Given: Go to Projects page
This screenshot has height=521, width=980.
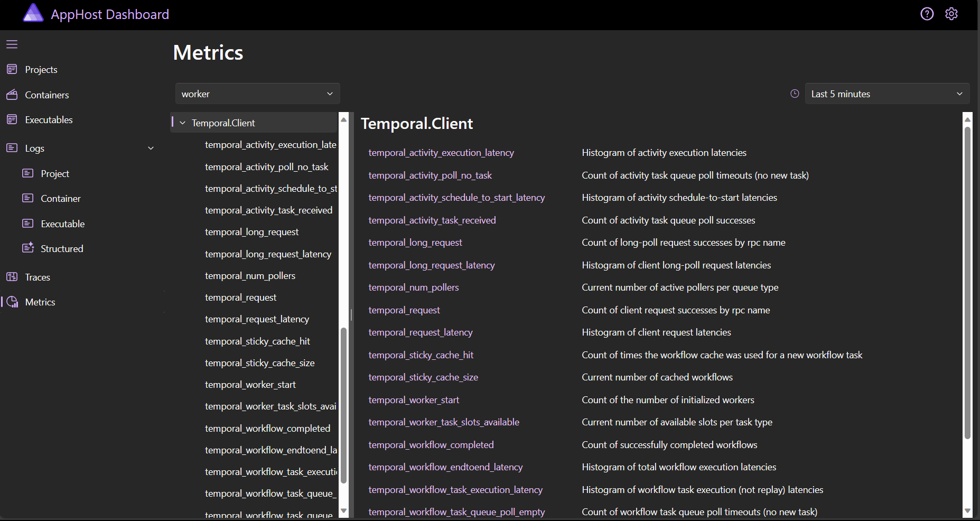Looking at the screenshot, I should tap(41, 70).
